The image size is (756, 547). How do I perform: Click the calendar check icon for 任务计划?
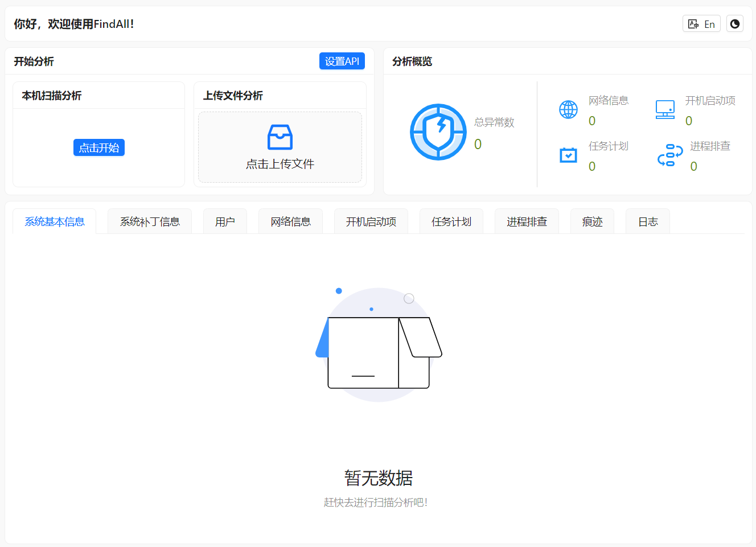tap(568, 155)
